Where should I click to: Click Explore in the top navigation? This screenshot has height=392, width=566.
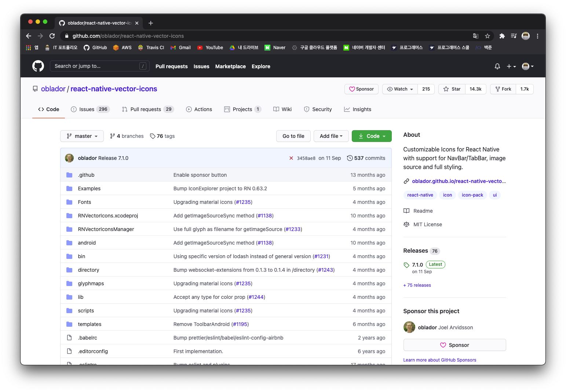[x=261, y=66]
